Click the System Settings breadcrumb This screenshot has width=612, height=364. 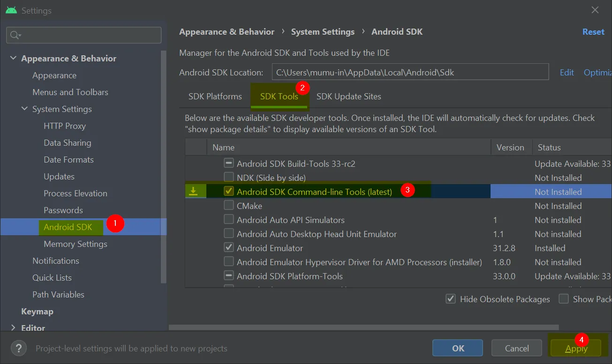(323, 32)
